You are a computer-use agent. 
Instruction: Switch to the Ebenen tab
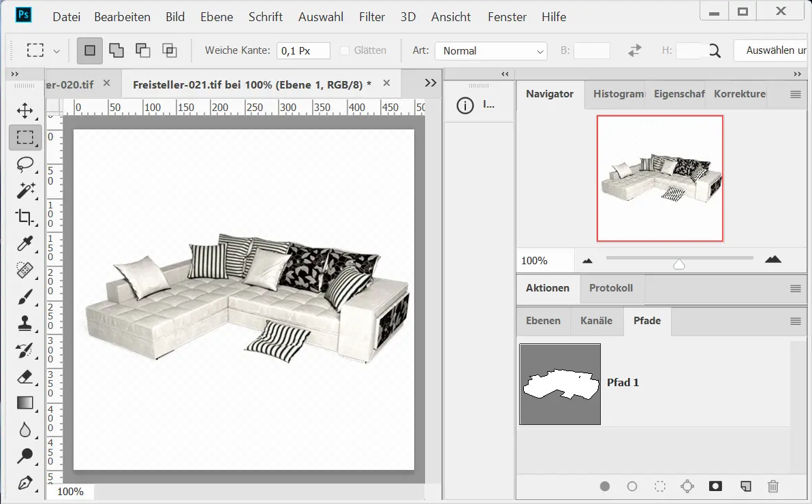tap(543, 321)
